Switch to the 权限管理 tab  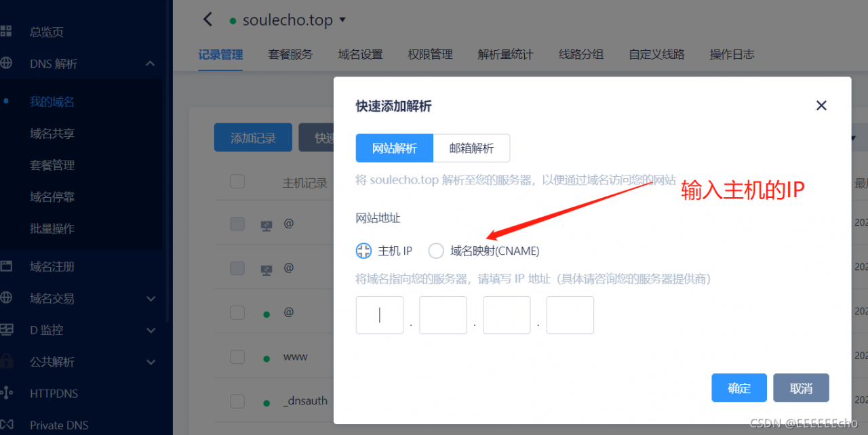[x=430, y=54]
